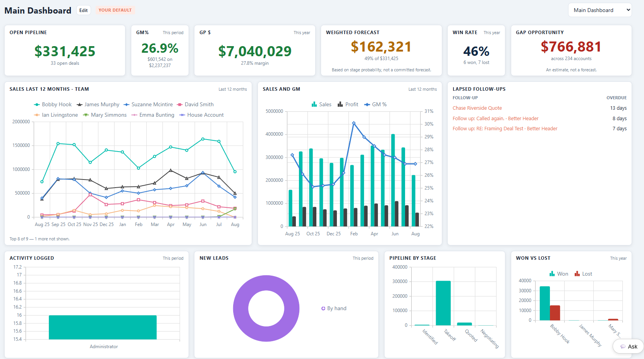The image size is (644, 359).
Task: Click the Identified stage axis label
Action: (430, 337)
